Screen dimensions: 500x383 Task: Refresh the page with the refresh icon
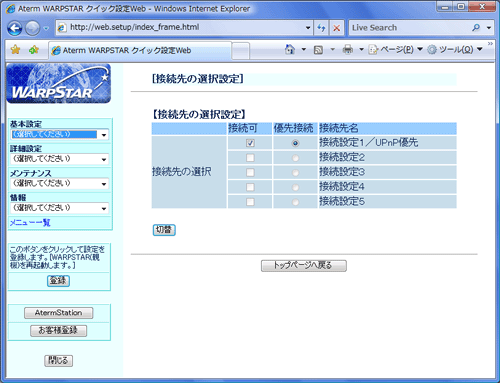tap(321, 28)
